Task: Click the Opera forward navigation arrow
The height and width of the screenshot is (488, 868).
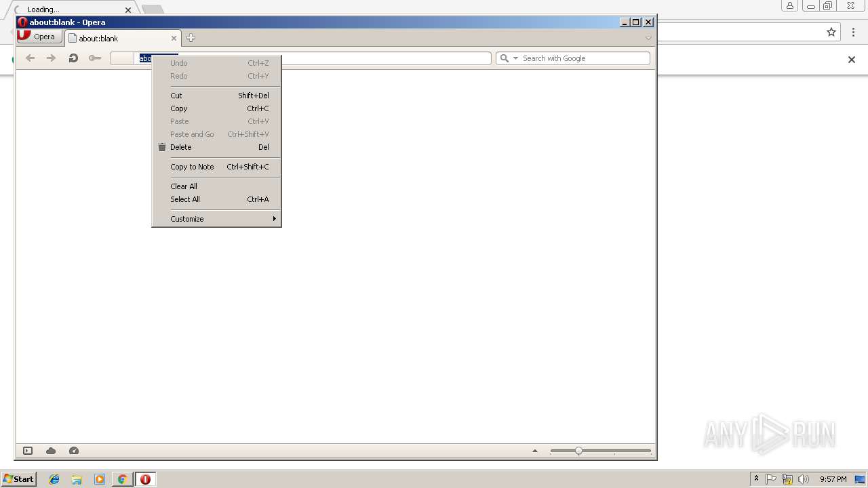Action: [51, 58]
